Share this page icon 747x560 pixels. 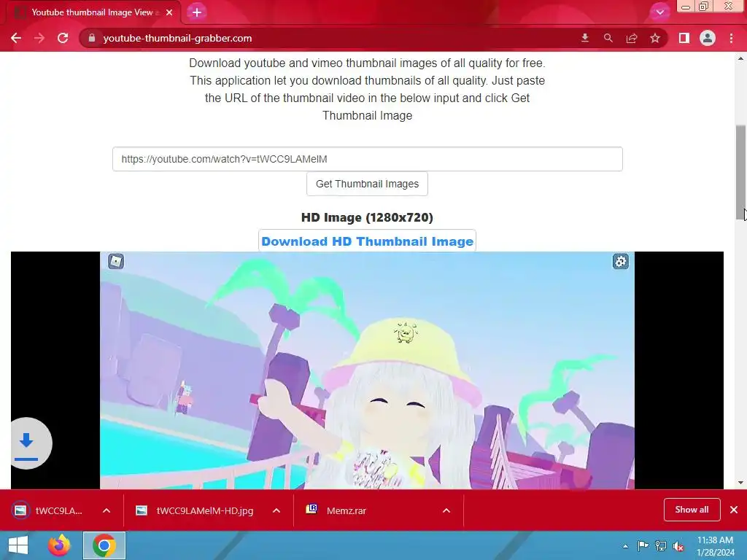[632, 38]
